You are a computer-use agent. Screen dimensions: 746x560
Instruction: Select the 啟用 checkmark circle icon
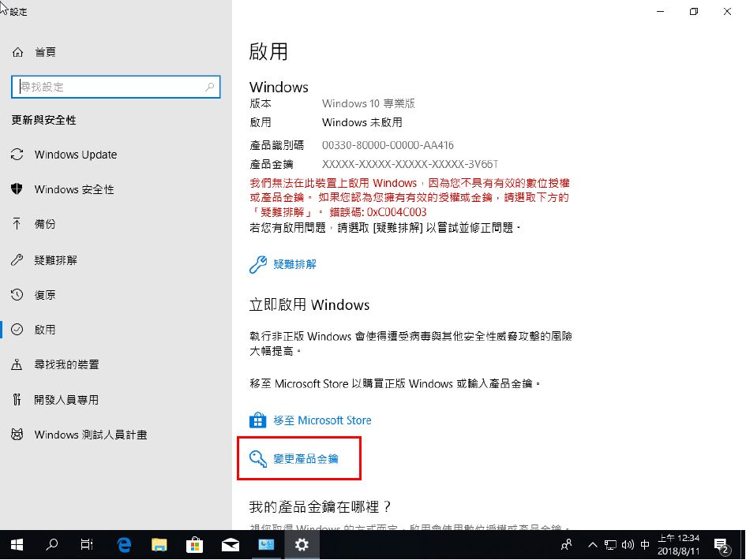click(17, 330)
